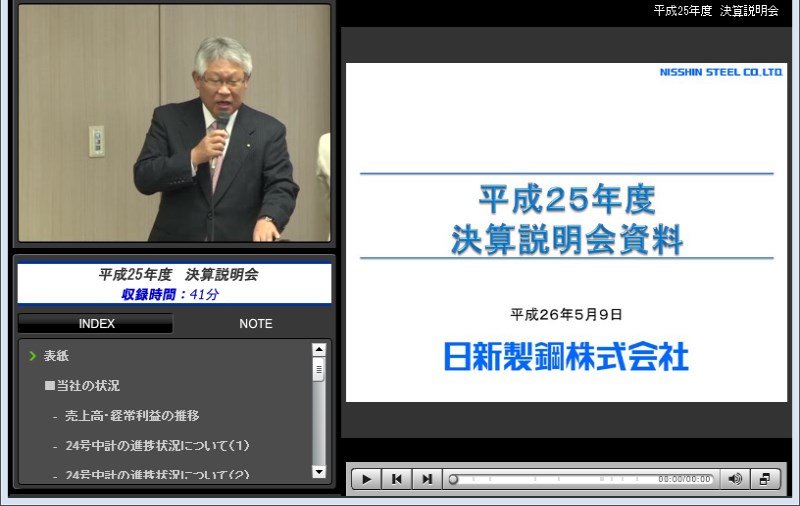Viewport: 800px width, 506px height.
Task: Click the index list scroll-down arrow
Action: pos(319,472)
